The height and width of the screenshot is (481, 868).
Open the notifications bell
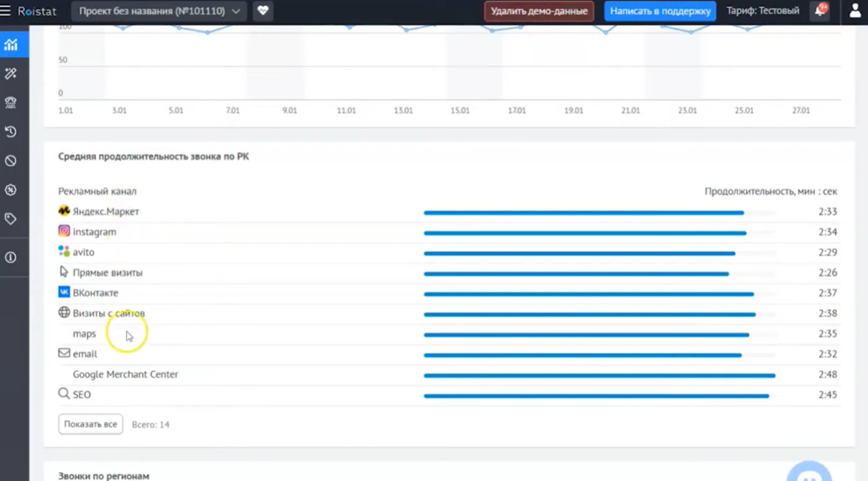pos(820,11)
